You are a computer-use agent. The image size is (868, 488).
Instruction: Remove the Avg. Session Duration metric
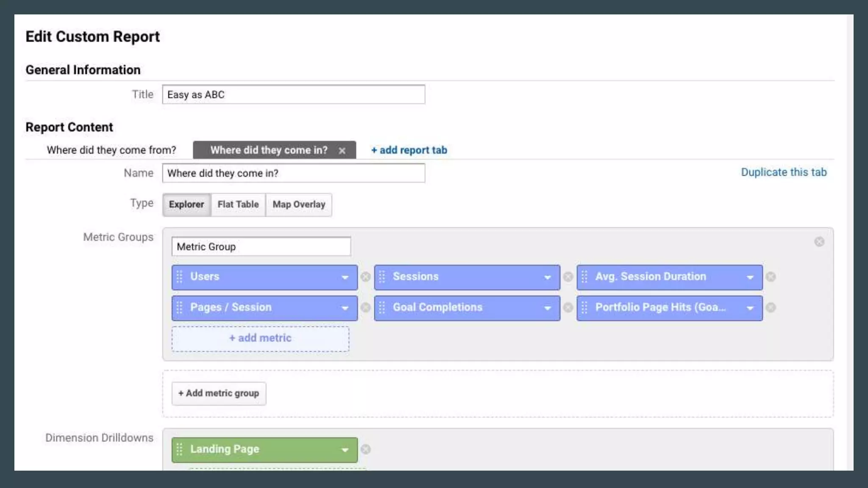tap(771, 277)
